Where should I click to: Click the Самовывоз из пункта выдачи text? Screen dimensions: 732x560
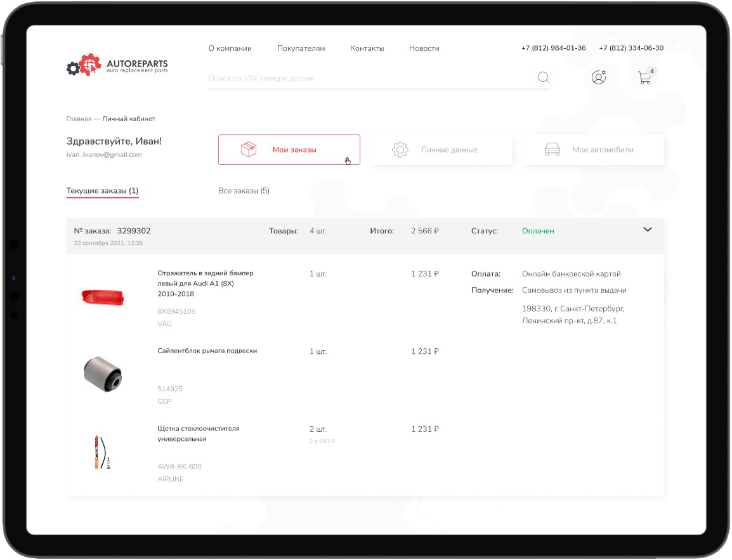(574, 290)
